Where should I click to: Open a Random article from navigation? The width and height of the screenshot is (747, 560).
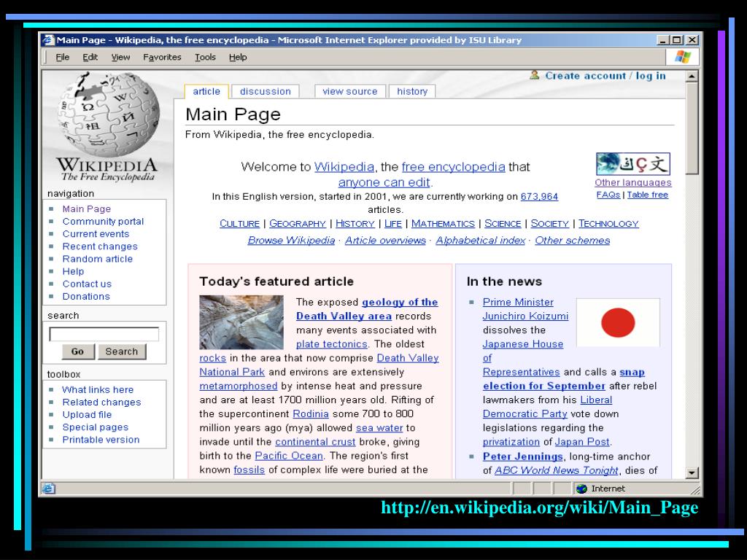[98, 259]
